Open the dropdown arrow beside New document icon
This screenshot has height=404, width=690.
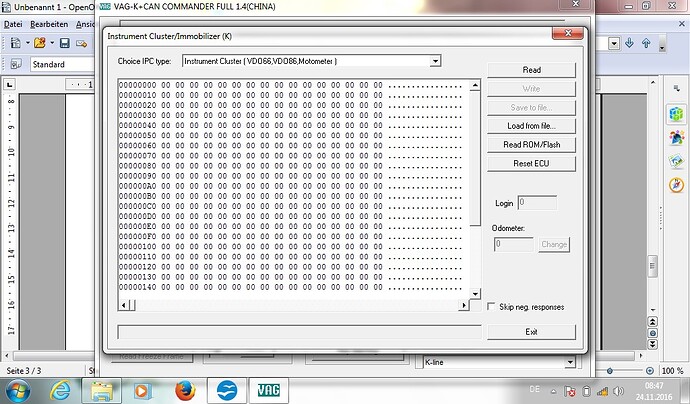point(28,43)
